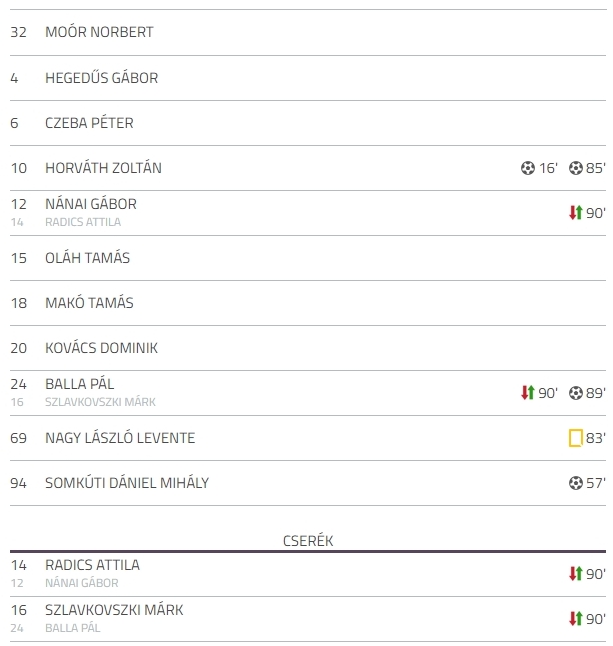The height and width of the screenshot is (646, 613).
Task: Click the gray Szlavkovszki Márk name under Balla Pál
Action: click(x=101, y=402)
